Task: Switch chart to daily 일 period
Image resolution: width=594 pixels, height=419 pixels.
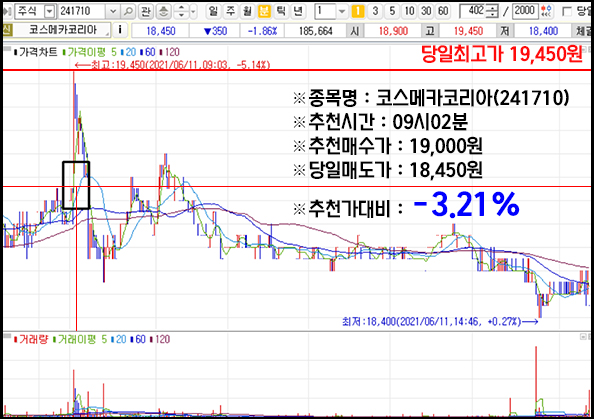Action: click(x=213, y=11)
